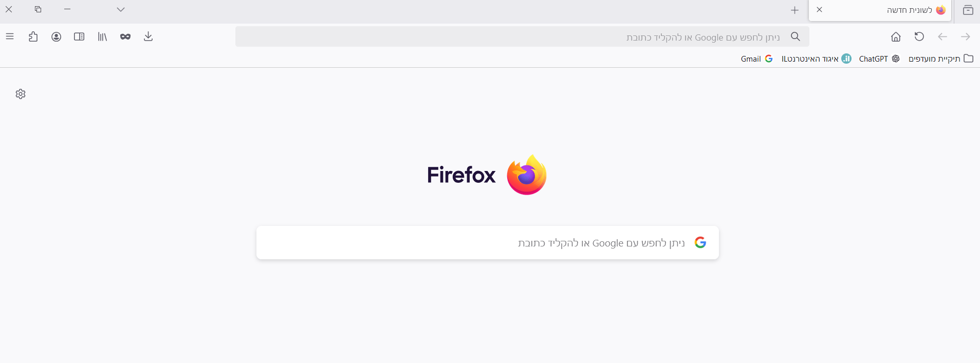Open the Gmail bookmark
Screen dimensions: 980x363
pyautogui.click(x=756, y=59)
